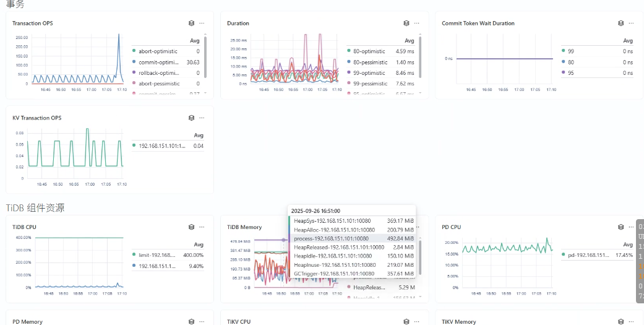Click the layers icon on TiDB CPU panel

click(x=192, y=227)
